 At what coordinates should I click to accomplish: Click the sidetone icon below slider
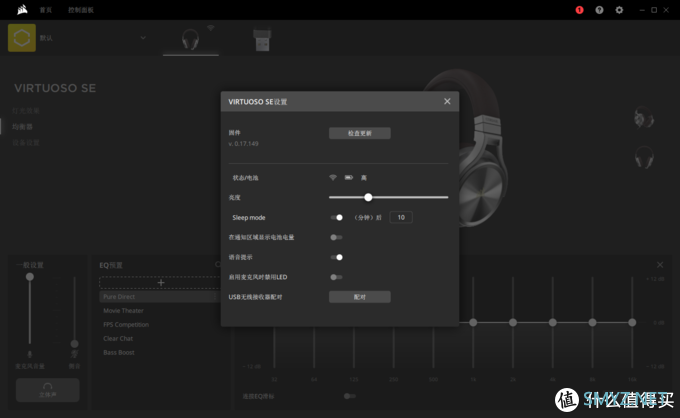tap(75, 355)
